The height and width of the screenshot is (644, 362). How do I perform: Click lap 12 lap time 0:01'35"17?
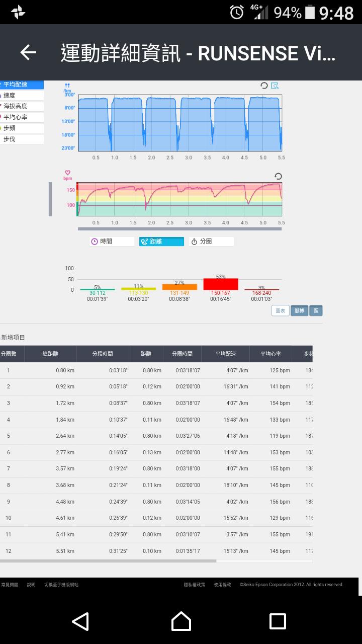click(188, 551)
